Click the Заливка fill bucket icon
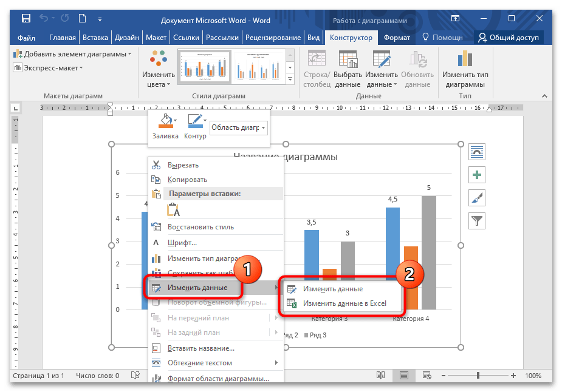562x392 pixels. click(165, 121)
